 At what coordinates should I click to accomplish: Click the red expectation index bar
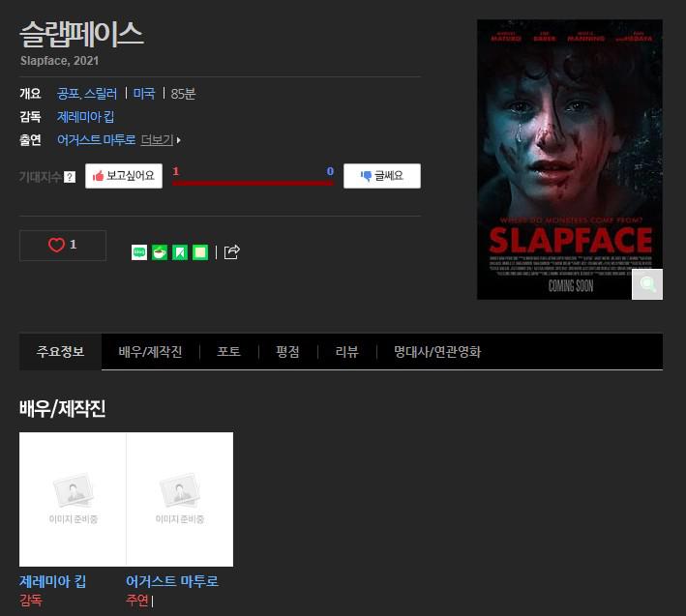click(x=253, y=183)
